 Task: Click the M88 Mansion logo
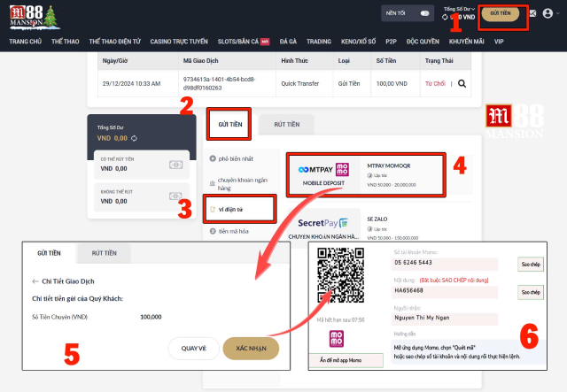click(x=35, y=17)
